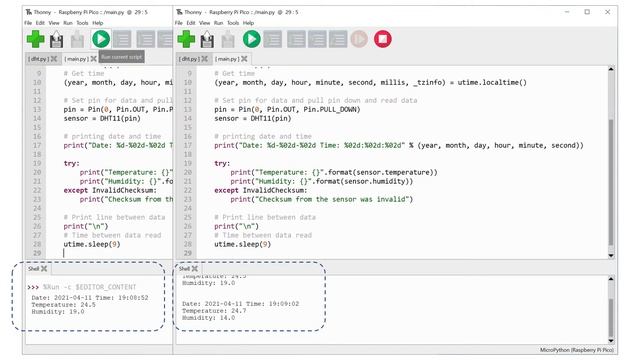Screen dimensions: 640x360
Task: Click Step over icon in right Thonny window
Action: [296, 40]
